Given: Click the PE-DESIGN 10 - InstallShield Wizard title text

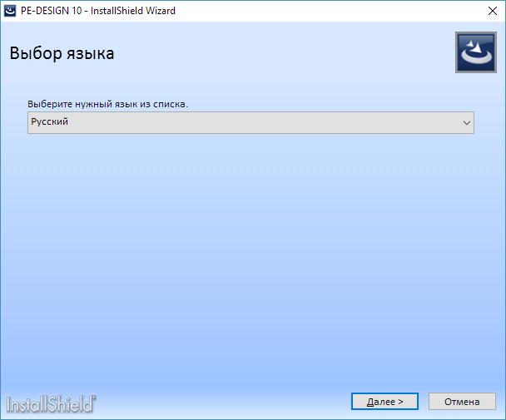Looking at the screenshot, I should 98,11.
